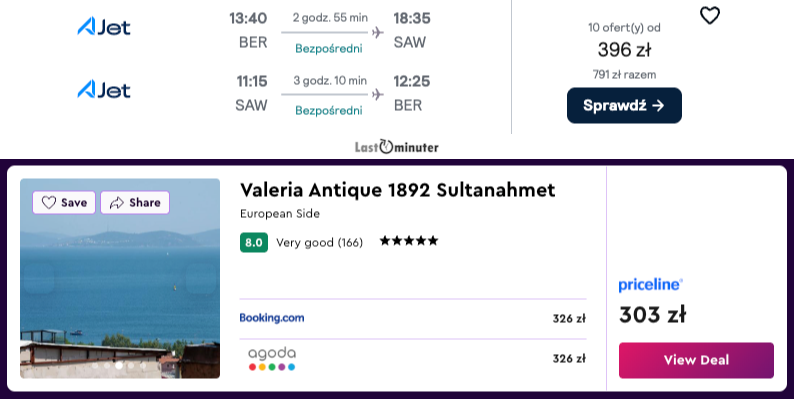This screenshot has height=399, width=794.
Task: Share the Valeria Antique hotel listing
Action: pyautogui.click(x=135, y=203)
